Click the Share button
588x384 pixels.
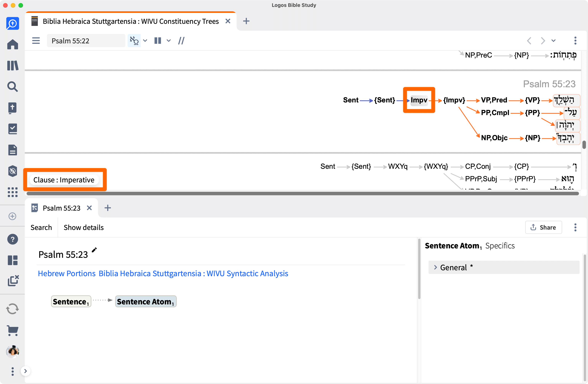543,227
